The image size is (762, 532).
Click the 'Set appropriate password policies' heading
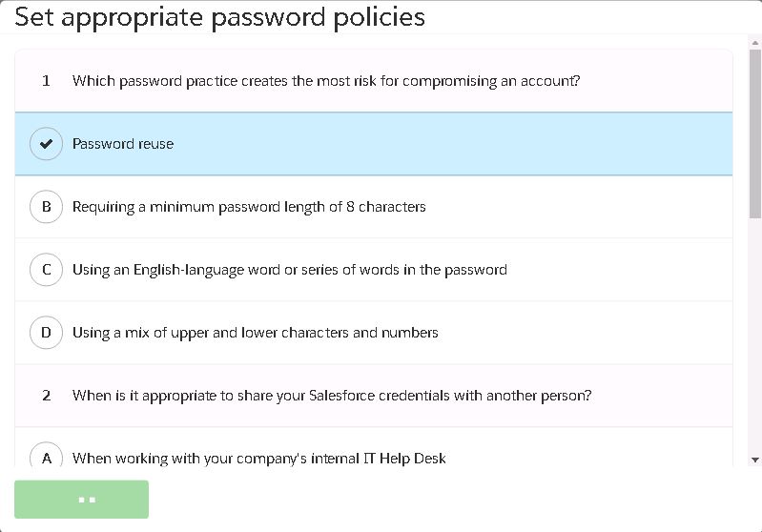pos(219,17)
